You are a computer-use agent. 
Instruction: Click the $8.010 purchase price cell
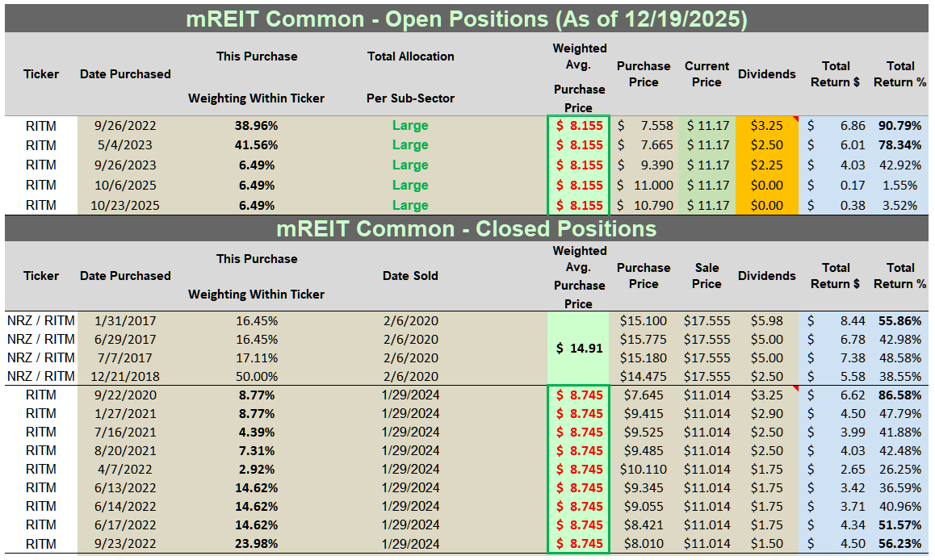(644, 544)
